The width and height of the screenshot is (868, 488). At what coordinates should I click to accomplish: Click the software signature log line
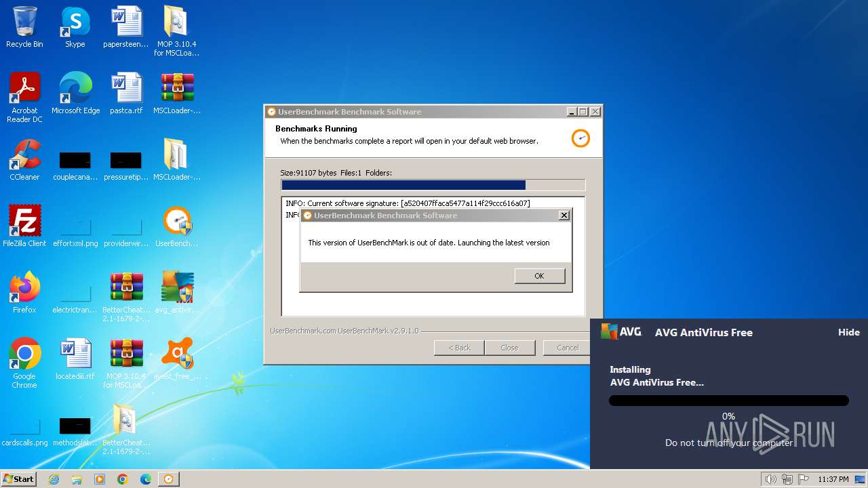(x=408, y=203)
